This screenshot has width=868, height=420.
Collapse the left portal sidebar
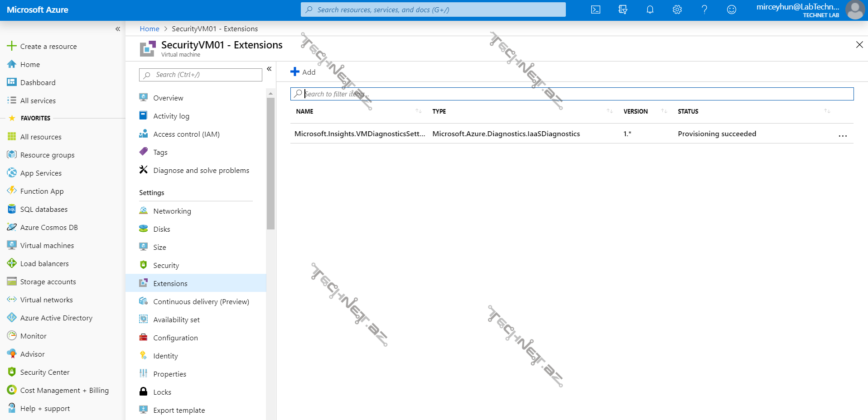pyautogui.click(x=118, y=29)
